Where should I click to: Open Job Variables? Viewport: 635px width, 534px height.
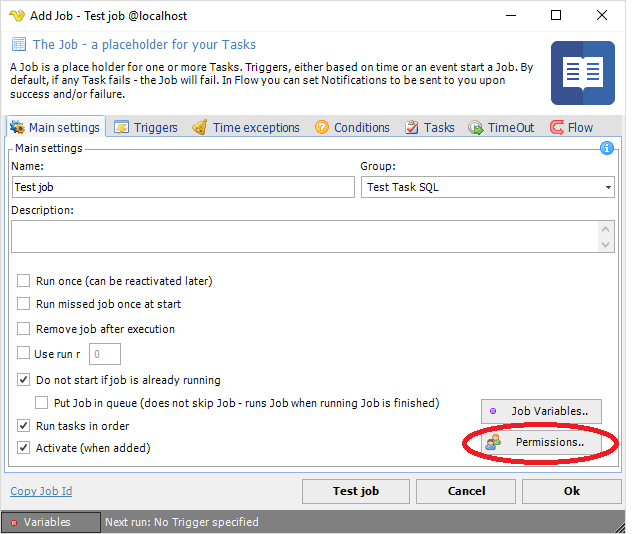click(x=543, y=411)
